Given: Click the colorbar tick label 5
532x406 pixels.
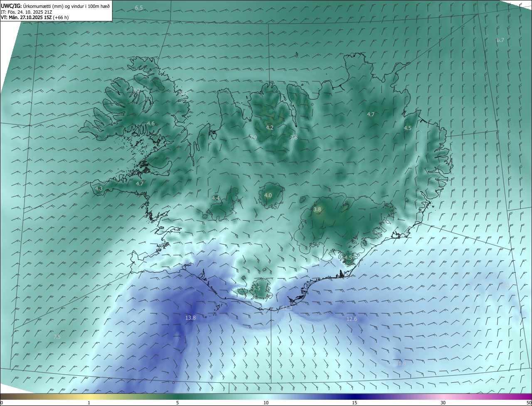Looking at the screenshot, I should click(x=177, y=403).
